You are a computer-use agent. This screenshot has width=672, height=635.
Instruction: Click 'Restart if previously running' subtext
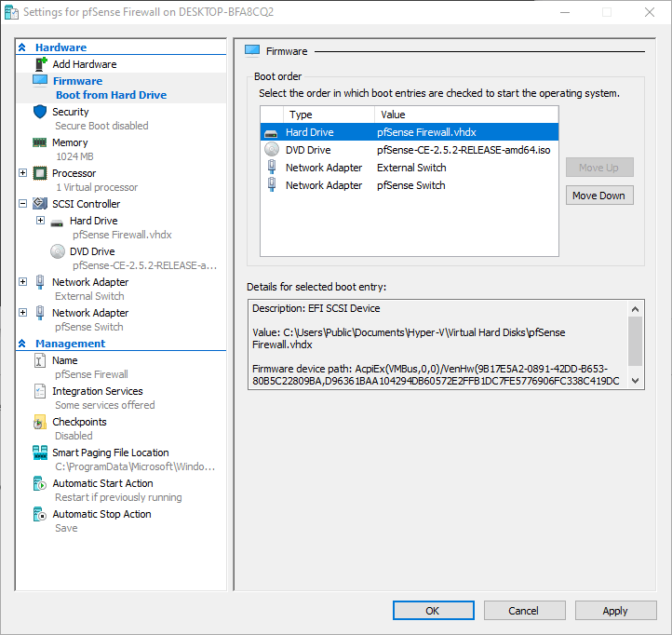click(x=118, y=497)
